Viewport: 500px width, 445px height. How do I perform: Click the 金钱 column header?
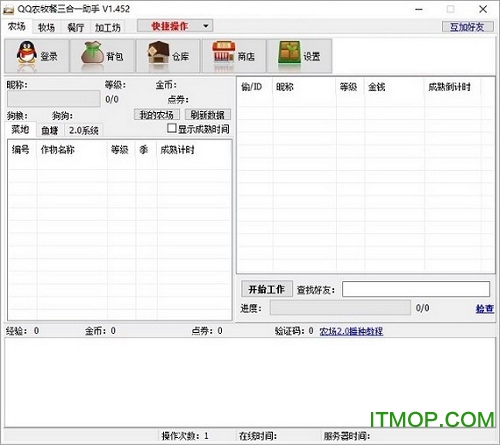coord(394,87)
